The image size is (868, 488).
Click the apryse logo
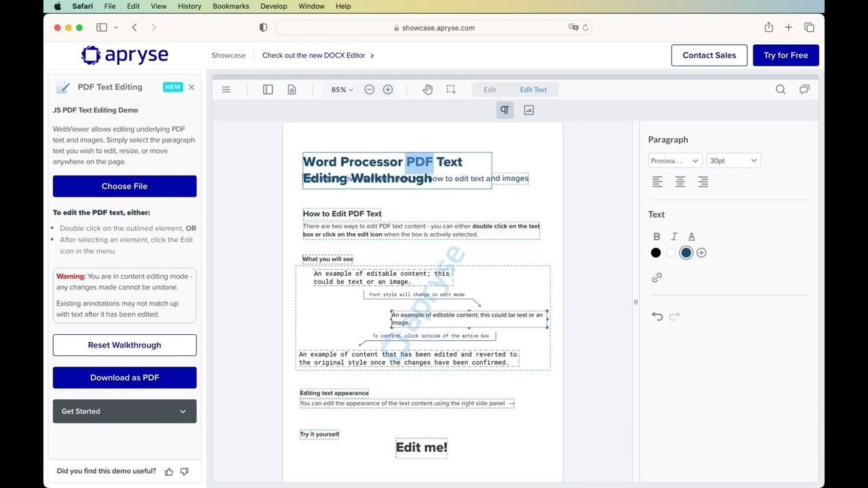point(125,56)
